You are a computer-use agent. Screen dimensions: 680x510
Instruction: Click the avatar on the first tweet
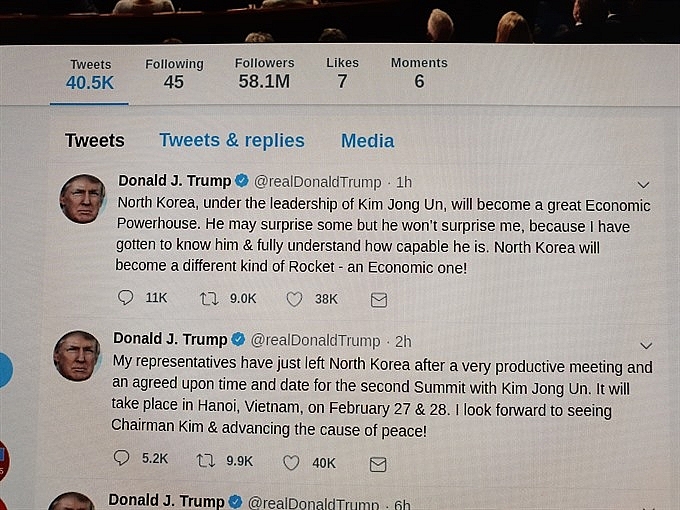pyautogui.click(x=82, y=197)
